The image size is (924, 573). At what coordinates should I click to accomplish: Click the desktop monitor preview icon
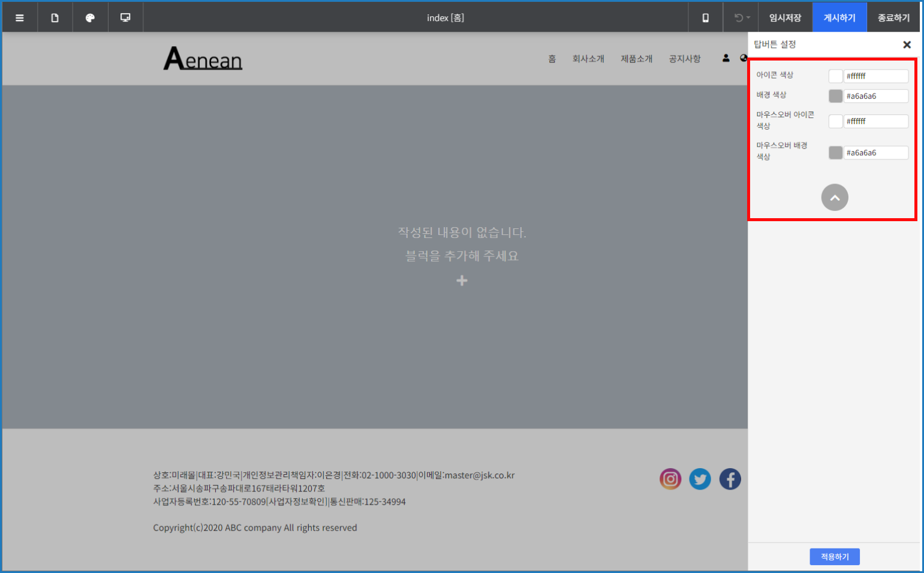click(x=125, y=18)
